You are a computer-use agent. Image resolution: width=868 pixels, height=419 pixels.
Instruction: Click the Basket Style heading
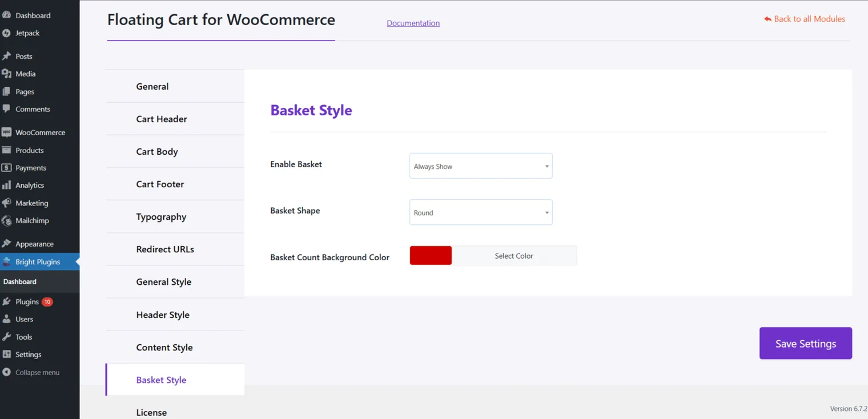coord(311,110)
